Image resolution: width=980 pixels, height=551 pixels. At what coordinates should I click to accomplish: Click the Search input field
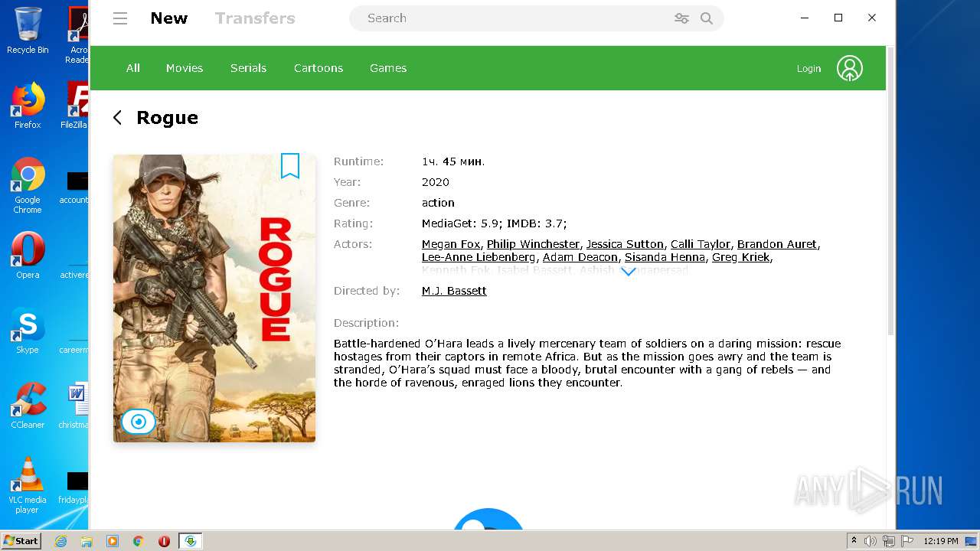tap(513, 18)
